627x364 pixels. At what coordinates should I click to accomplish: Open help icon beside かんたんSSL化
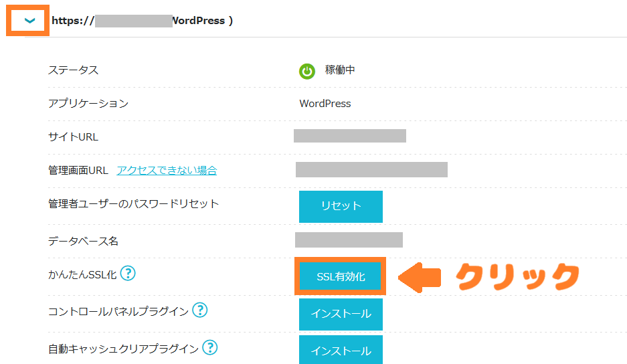point(128,273)
